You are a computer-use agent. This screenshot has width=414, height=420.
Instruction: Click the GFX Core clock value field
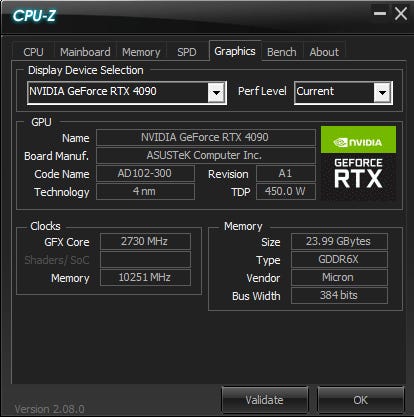[x=145, y=241]
